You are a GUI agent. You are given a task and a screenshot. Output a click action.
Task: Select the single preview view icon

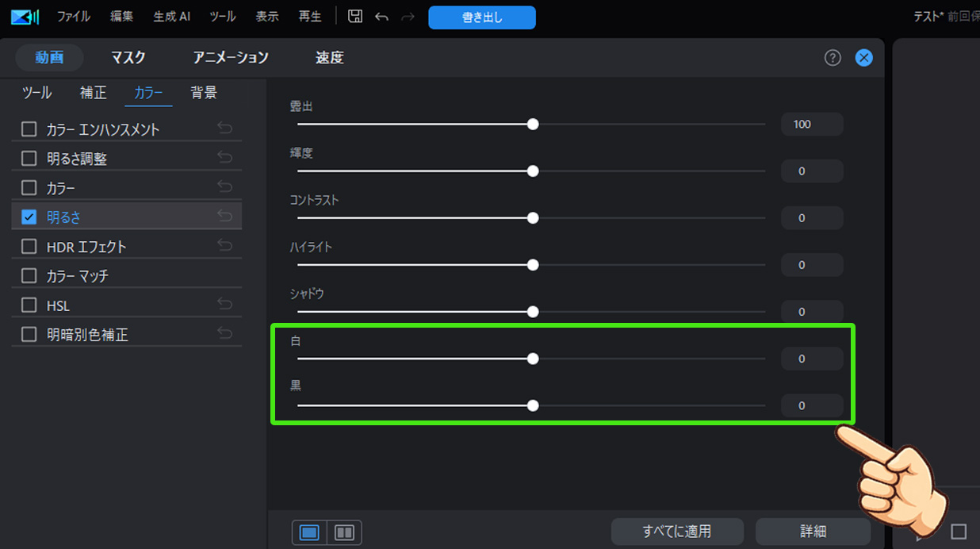click(x=309, y=532)
